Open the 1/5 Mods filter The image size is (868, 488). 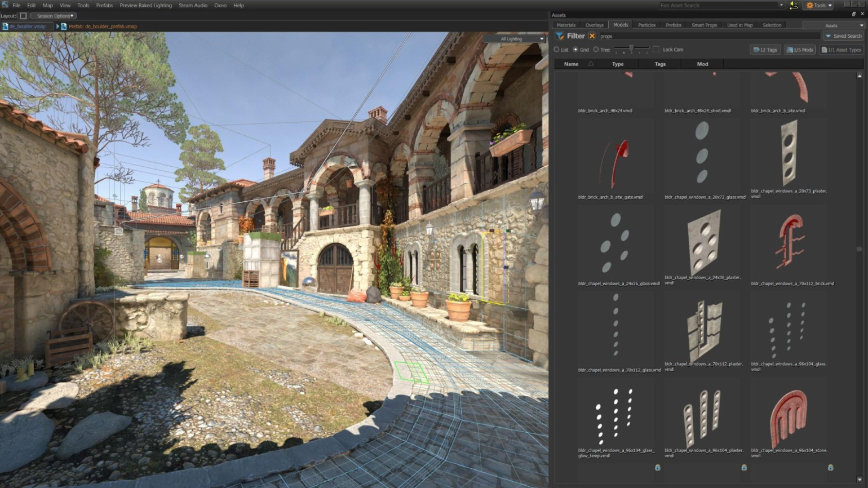coord(800,50)
